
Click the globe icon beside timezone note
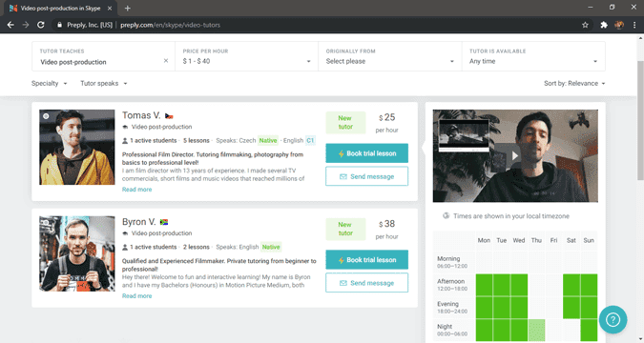(x=447, y=216)
